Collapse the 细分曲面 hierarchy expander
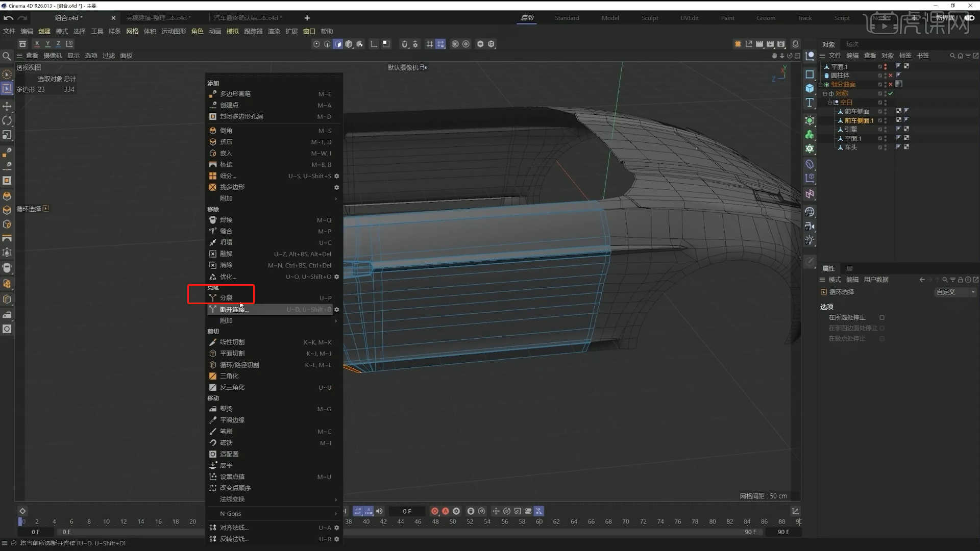The height and width of the screenshot is (551, 980). 820,84
